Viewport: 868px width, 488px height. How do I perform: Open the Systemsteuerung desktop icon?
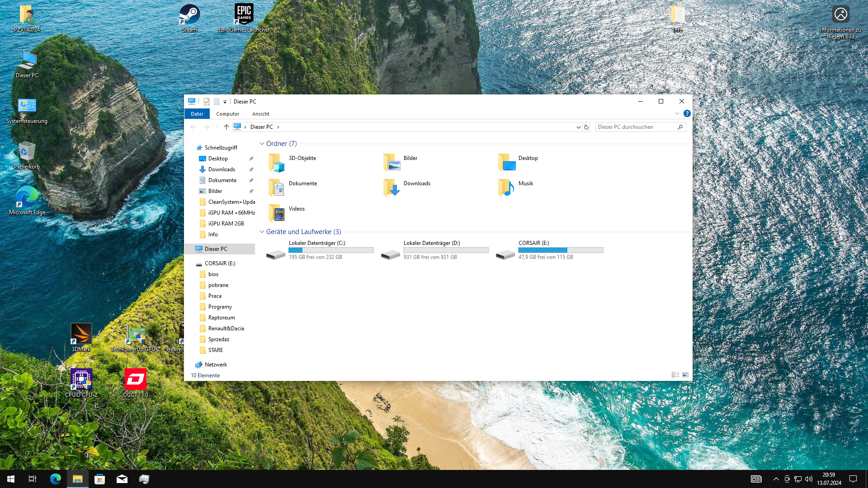point(27,110)
